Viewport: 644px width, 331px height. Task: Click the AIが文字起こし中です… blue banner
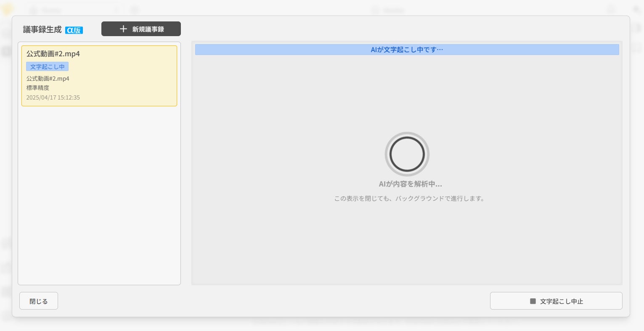407,50
